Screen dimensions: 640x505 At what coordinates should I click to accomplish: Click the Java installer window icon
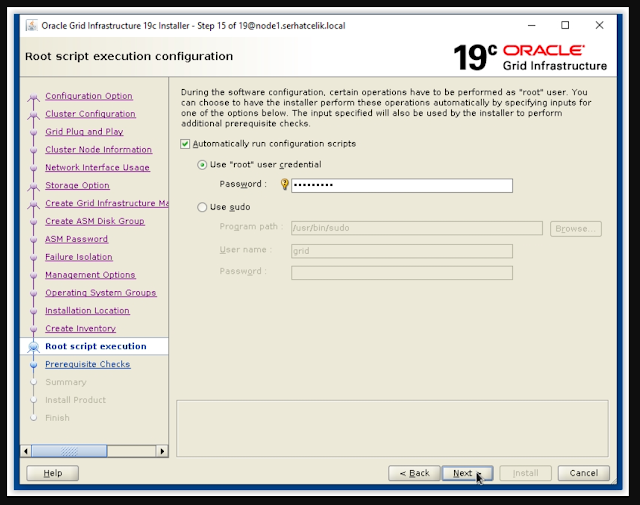(x=31, y=25)
